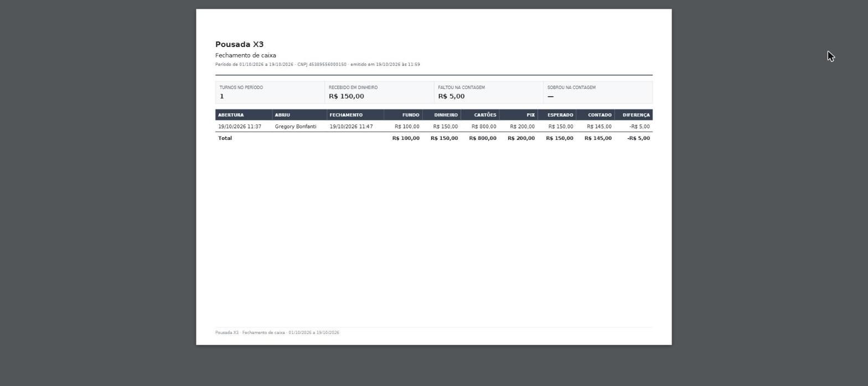
Task: Select the "R$ 5,00" value under Faltou na contagem
Action: pyautogui.click(x=451, y=96)
